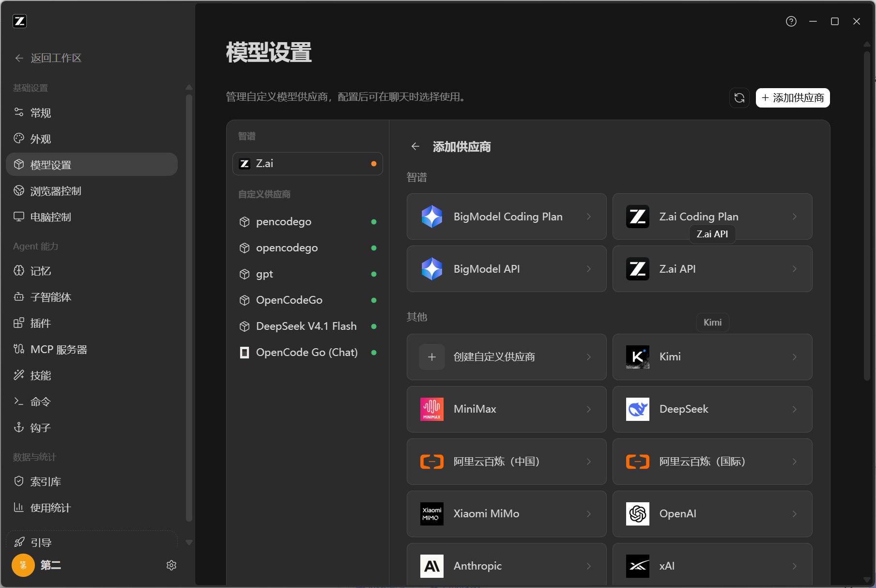Click the chevron on Z.ai API card

(x=795, y=269)
